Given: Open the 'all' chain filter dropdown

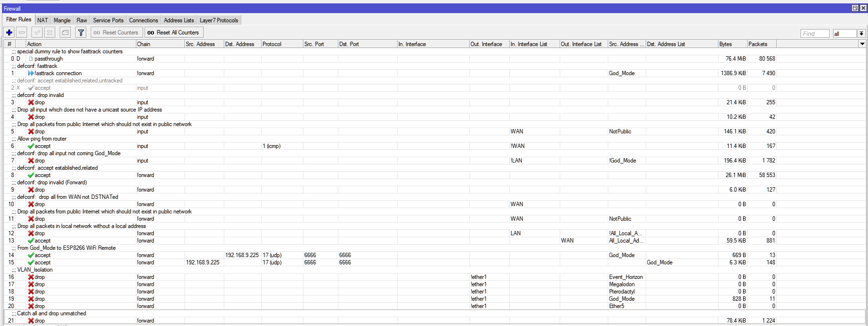Looking at the screenshot, I should pyautogui.click(x=862, y=33).
